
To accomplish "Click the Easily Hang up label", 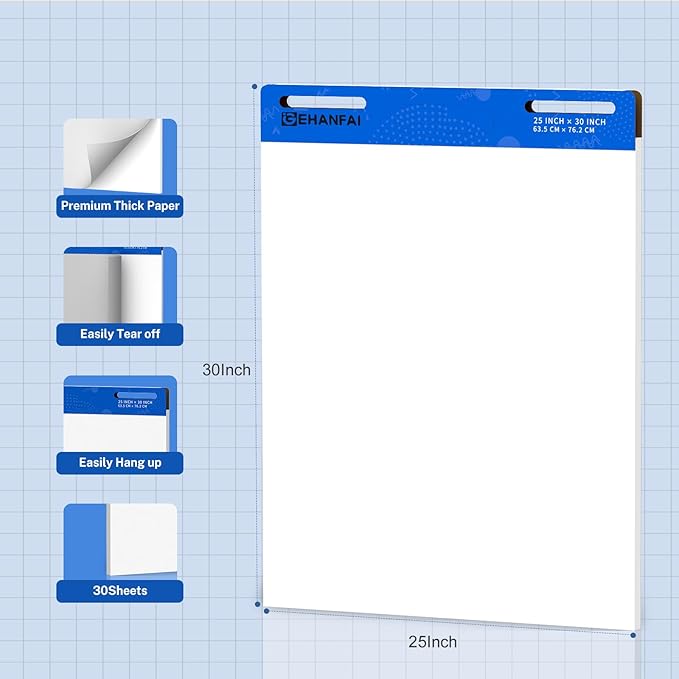I will click(x=120, y=462).
